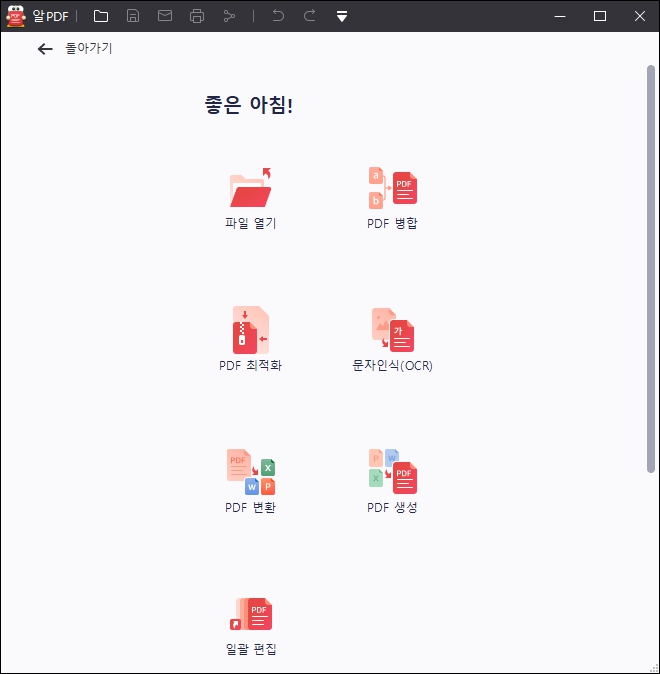Click the email envelope icon in title bar
This screenshot has width=660, height=674.
click(165, 16)
